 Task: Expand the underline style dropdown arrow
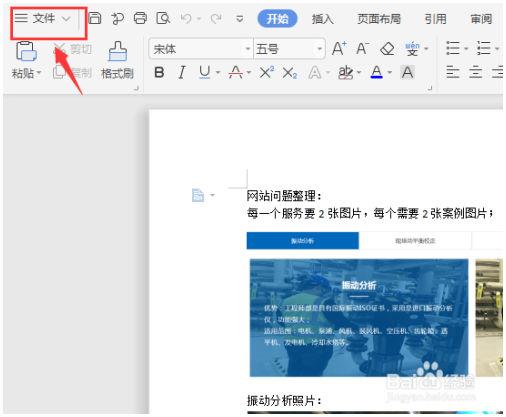pyautogui.click(x=218, y=72)
